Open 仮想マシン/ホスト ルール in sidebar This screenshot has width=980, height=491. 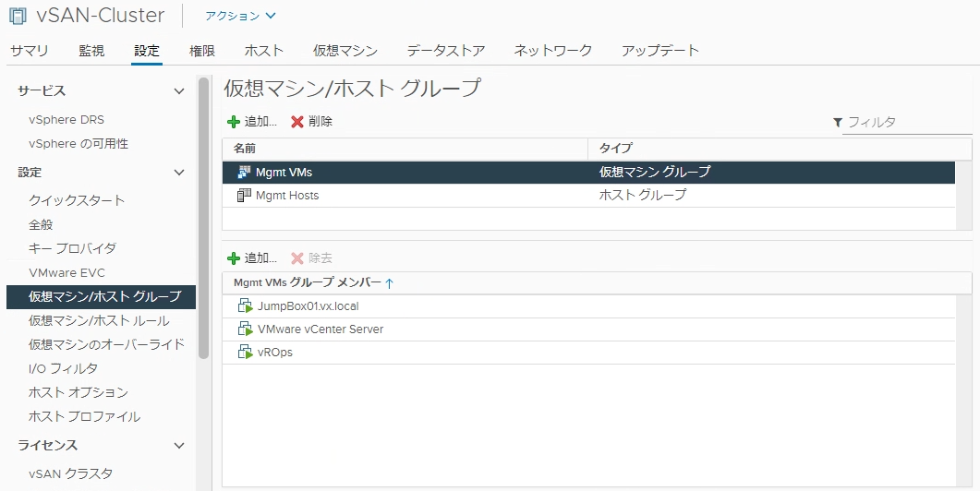click(99, 321)
